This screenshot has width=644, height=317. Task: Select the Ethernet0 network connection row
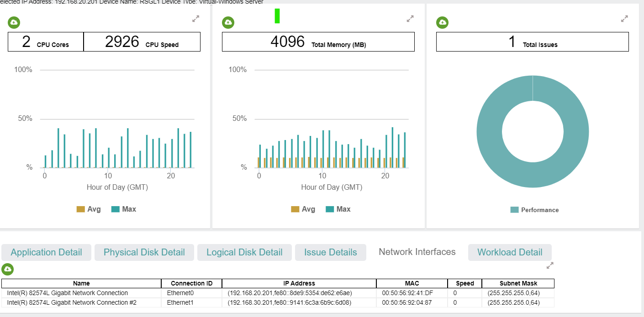[x=278, y=293]
